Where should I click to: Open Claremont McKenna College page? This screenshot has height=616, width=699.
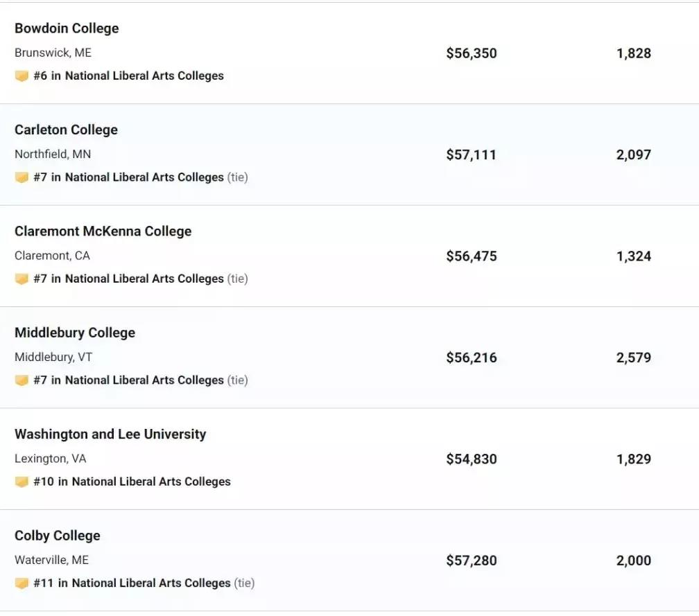103,231
